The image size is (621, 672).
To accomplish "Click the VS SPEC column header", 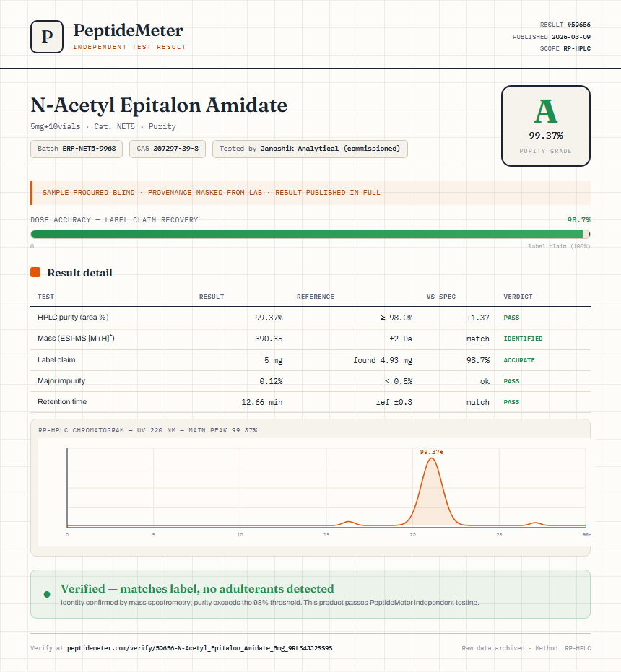I will coord(441,297).
